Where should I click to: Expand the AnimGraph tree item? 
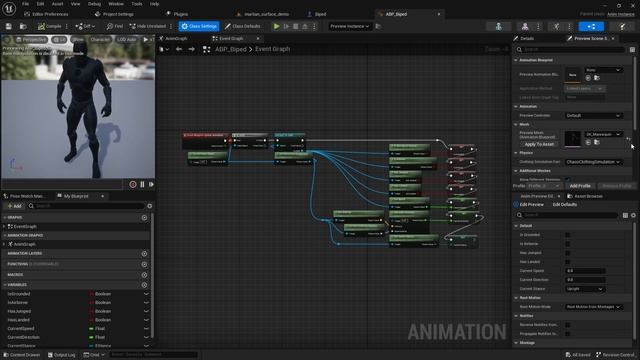tap(4, 244)
